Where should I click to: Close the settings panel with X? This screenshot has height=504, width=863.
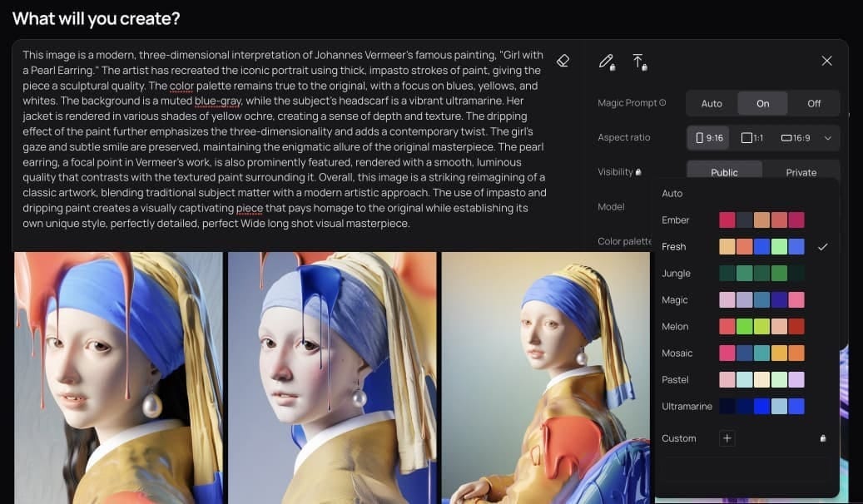coord(826,61)
